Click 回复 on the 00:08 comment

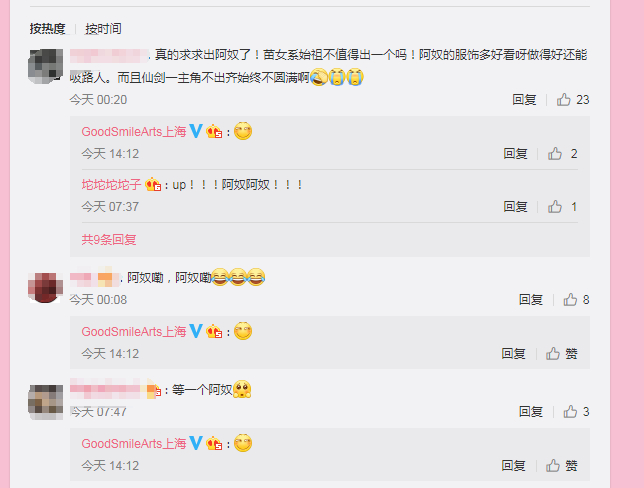pyautogui.click(x=531, y=300)
